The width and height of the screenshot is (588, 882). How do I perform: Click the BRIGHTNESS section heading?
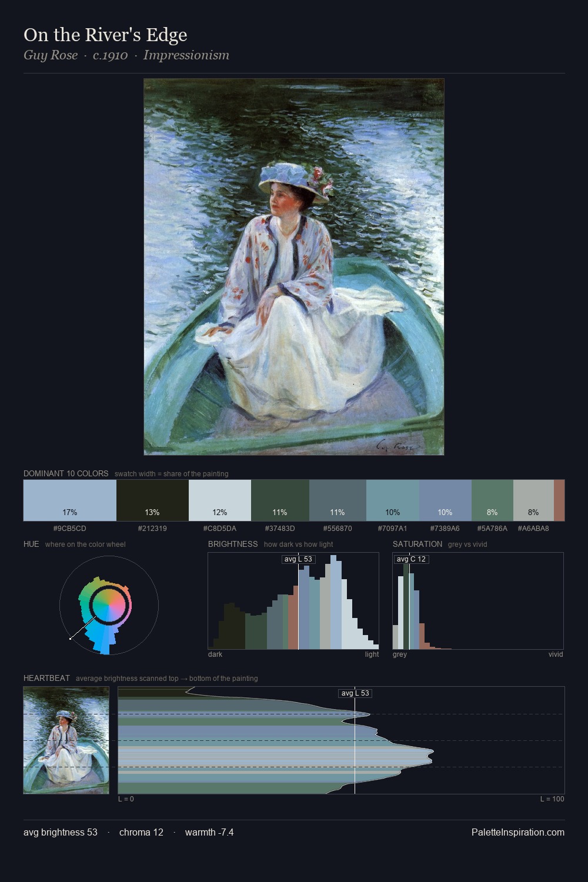point(233,544)
